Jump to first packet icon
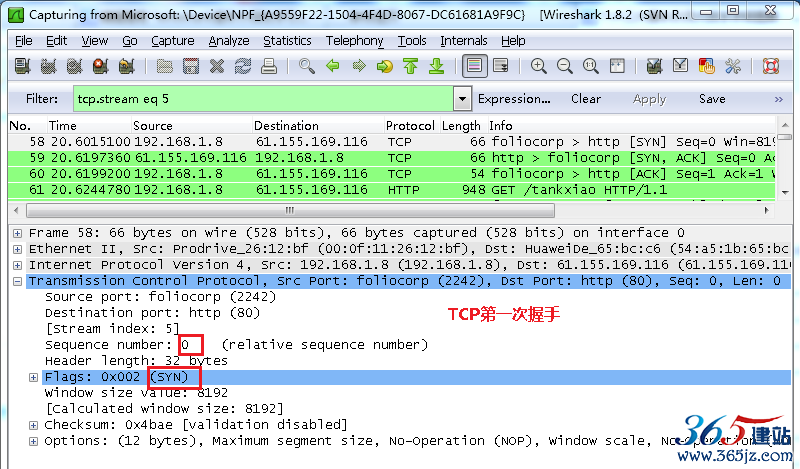This screenshot has width=800, height=469. point(411,66)
